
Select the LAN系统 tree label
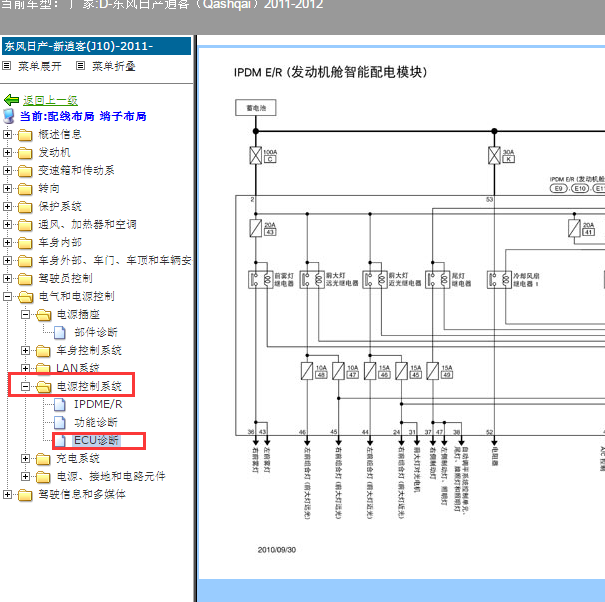click(x=78, y=368)
